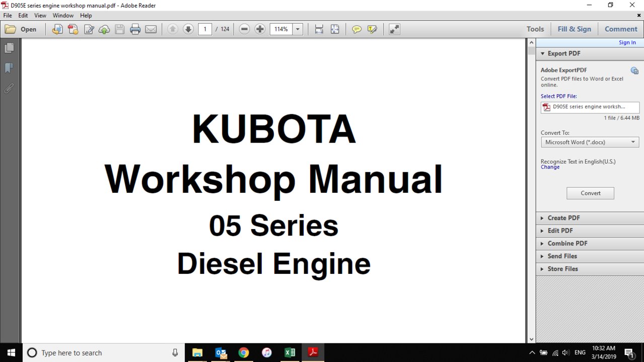
Task: Click the selected PDF file name box
Action: pos(590,107)
